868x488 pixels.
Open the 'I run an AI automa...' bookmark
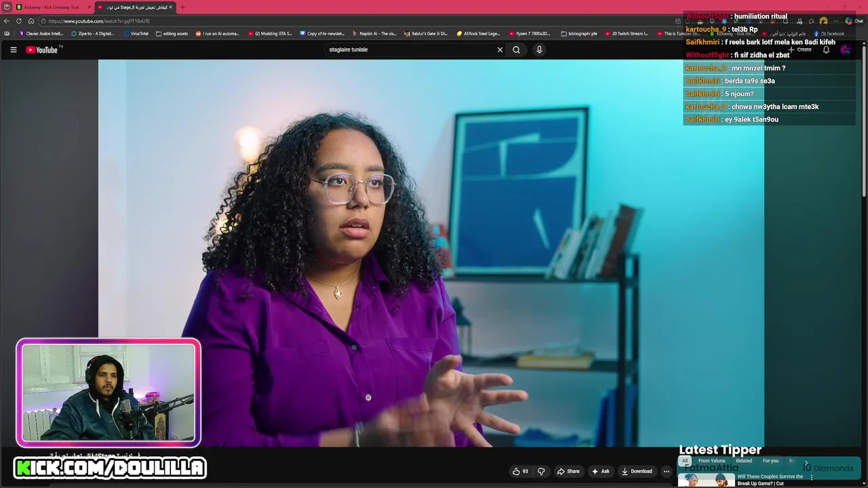click(x=218, y=33)
